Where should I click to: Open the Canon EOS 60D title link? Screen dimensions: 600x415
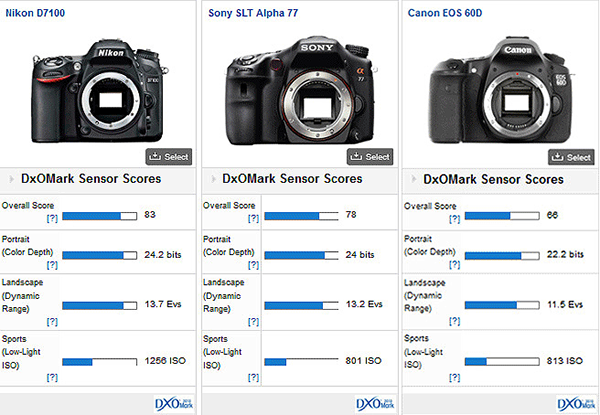[x=445, y=13]
